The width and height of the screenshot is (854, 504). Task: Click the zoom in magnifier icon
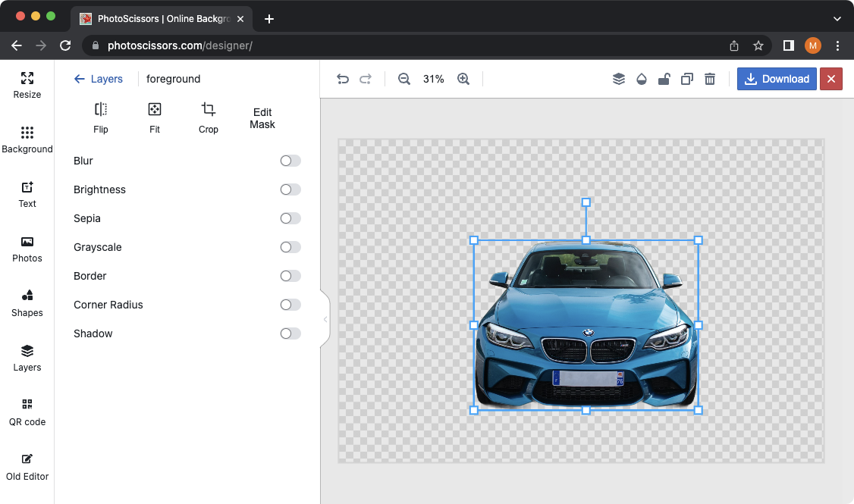point(463,79)
